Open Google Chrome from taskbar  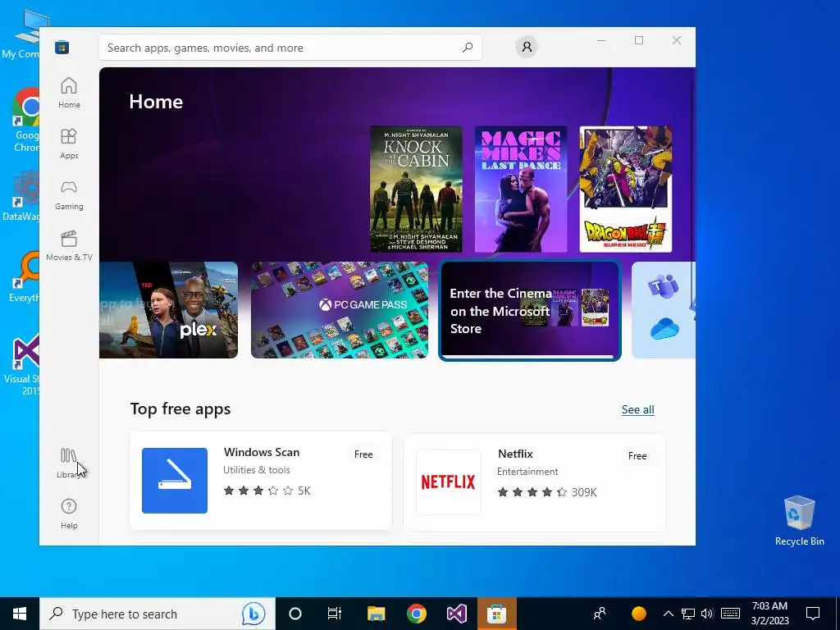coord(416,614)
